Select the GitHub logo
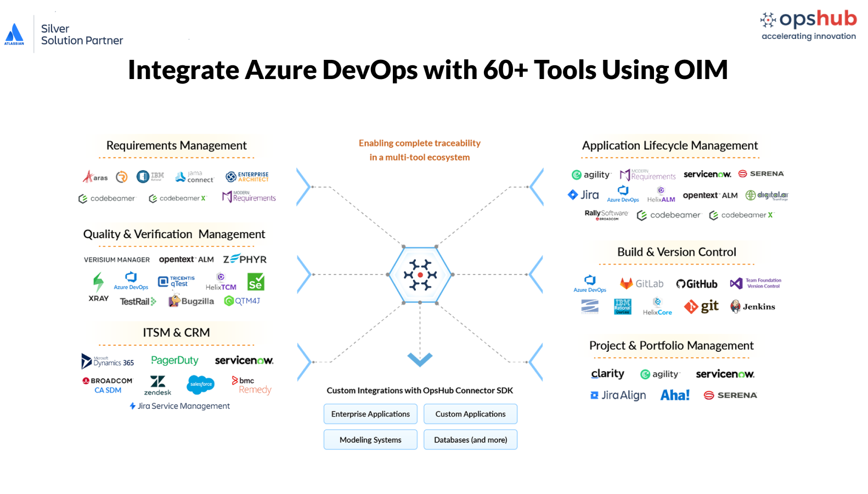The height and width of the screenshot is (494, 868). coord(697,284)
